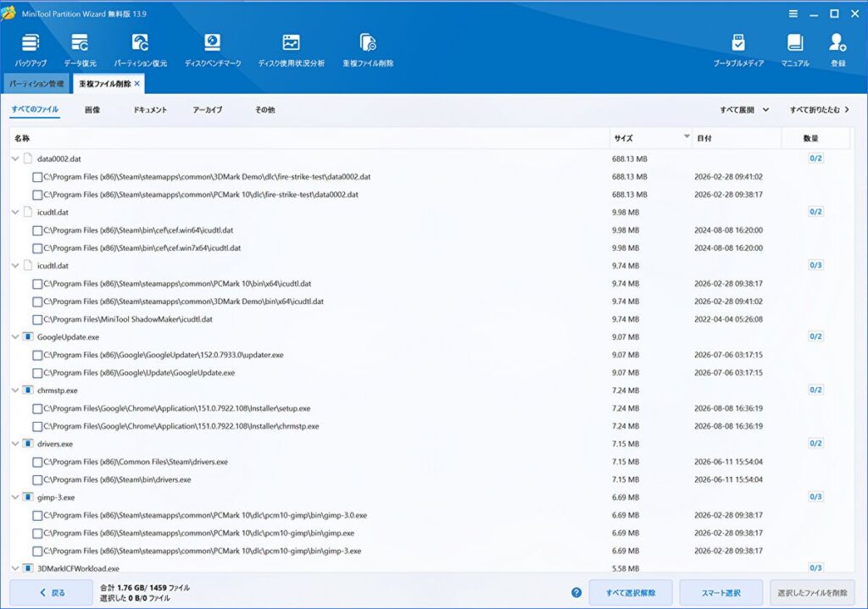Click すべて展開 expand all
This screenshot has width=868, height=609.
pyautogui.click(x=744, y=109)
